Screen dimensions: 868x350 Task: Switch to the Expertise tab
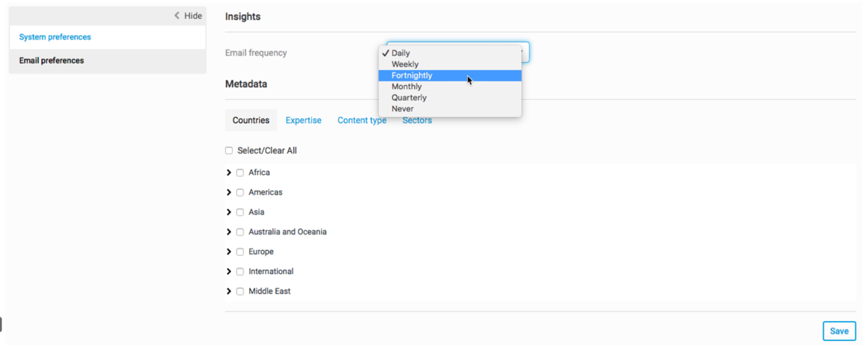pos(304,121)
